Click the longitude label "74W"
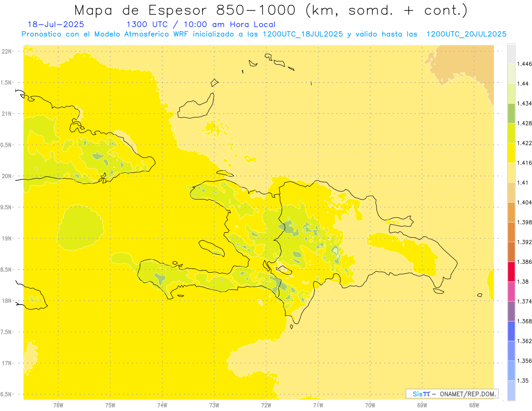 [x=162, y=405]
